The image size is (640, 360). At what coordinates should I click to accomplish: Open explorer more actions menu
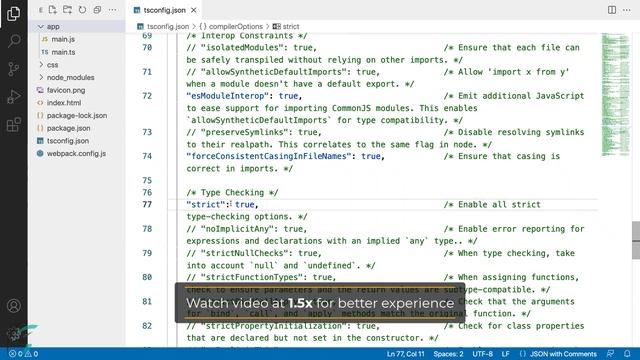pos(112,10)
